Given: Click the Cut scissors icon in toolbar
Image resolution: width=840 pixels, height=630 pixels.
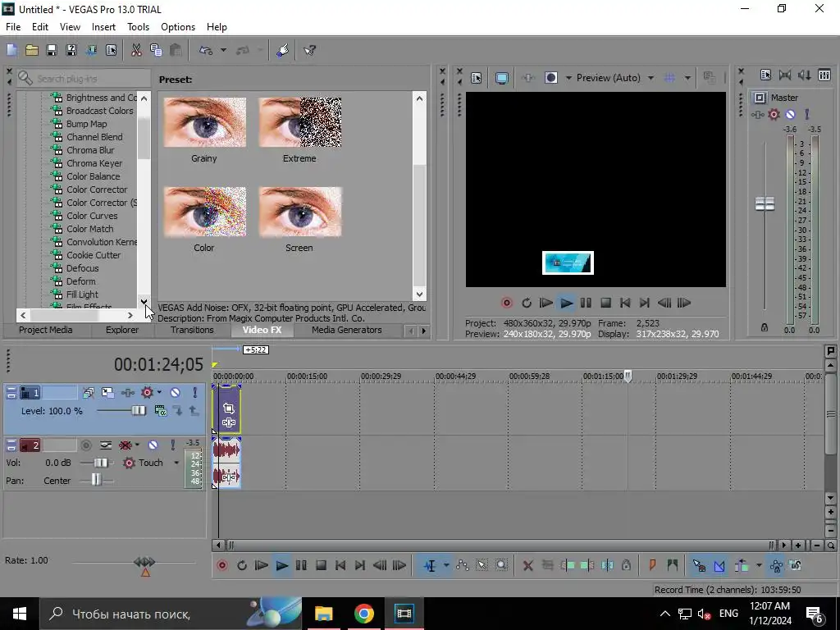Looking at the screenshot, I should (x=136, y=50).
